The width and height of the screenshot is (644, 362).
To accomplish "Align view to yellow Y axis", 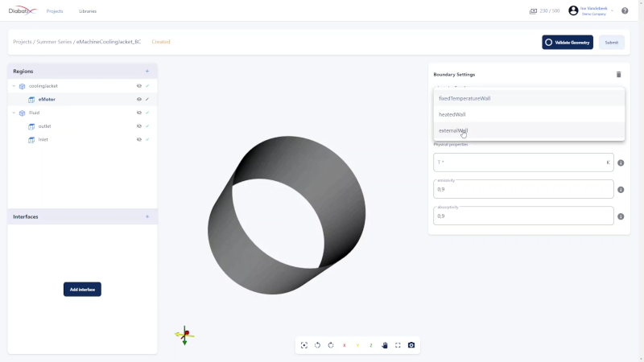I will pos(357,346).
